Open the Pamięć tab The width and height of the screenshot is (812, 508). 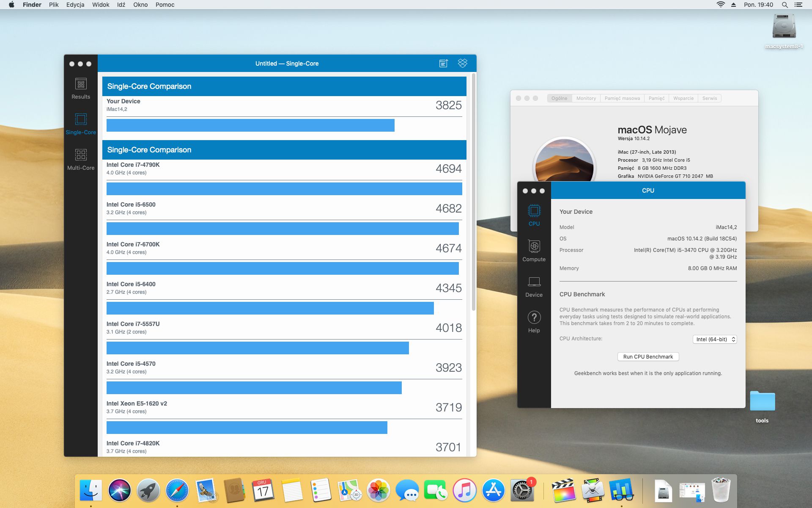point(656,98)
